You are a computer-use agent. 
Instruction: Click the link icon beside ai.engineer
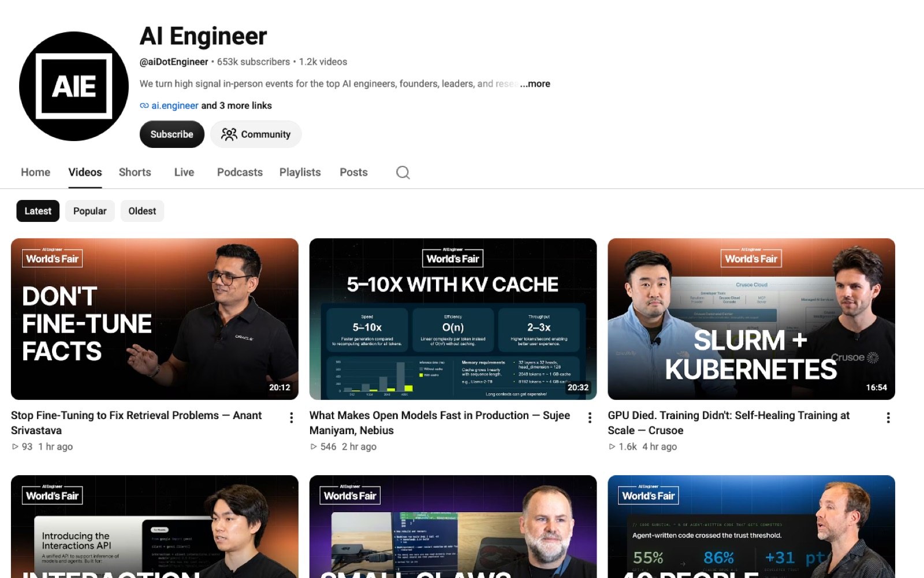(x=144, y=106)
